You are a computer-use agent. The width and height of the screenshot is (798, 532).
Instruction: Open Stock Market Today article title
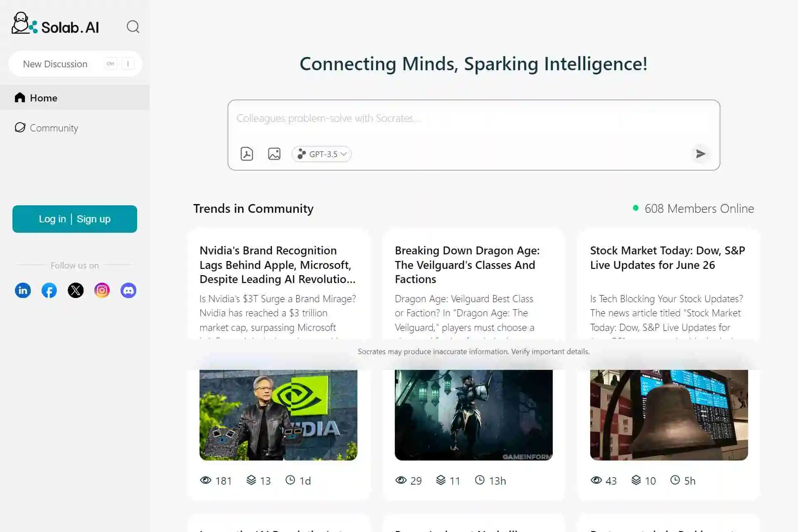coord(667,258)
